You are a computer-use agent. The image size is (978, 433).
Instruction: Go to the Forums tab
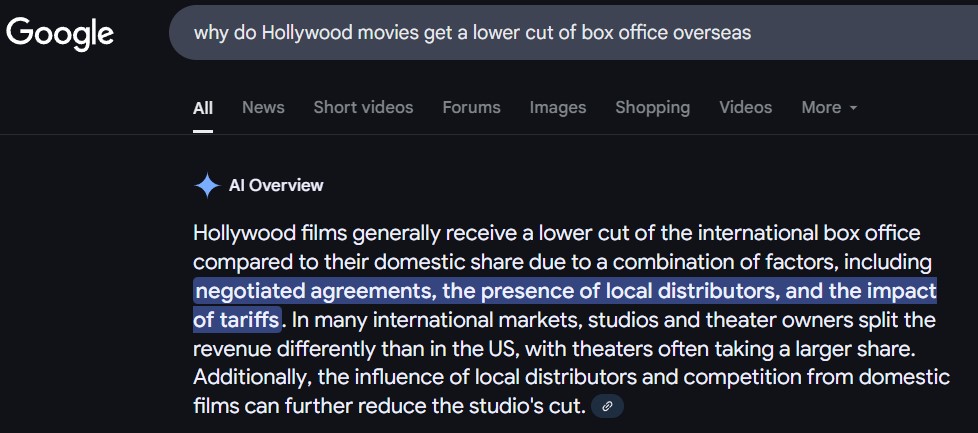pos(471,107)
